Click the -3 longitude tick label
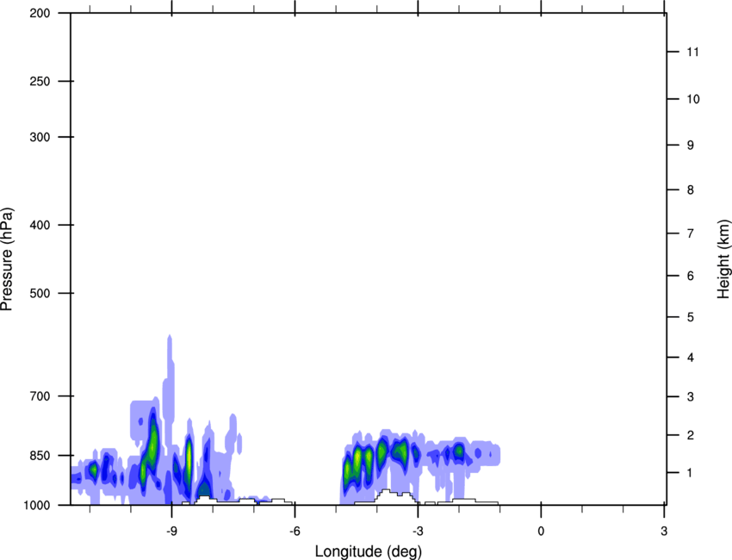The image size is (732, 560). (x=418, y=531)
